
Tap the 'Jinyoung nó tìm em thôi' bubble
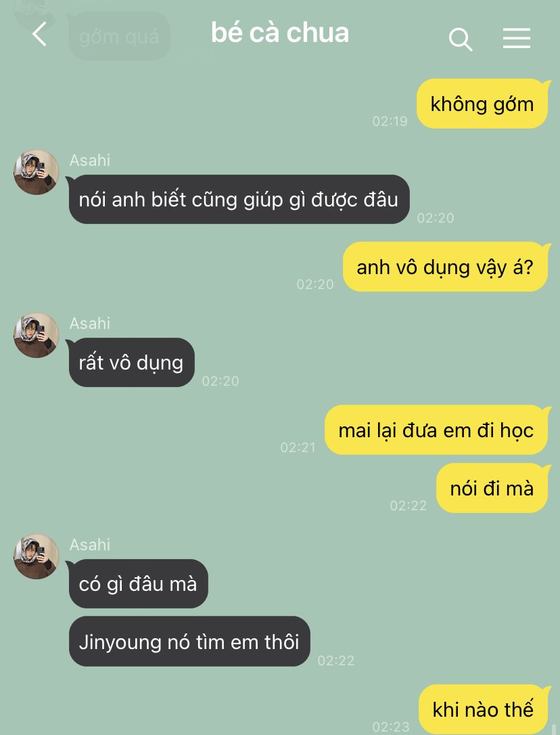pos(189,641)
